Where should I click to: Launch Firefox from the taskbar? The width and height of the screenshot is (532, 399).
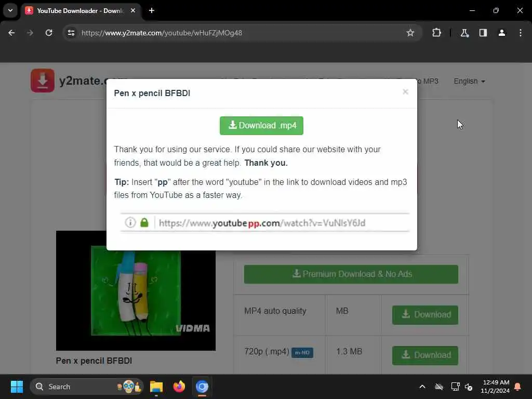(x=179, y=387)
